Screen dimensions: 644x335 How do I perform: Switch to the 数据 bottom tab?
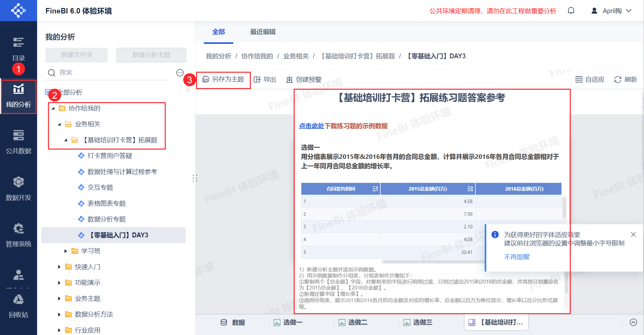point(233,323)
